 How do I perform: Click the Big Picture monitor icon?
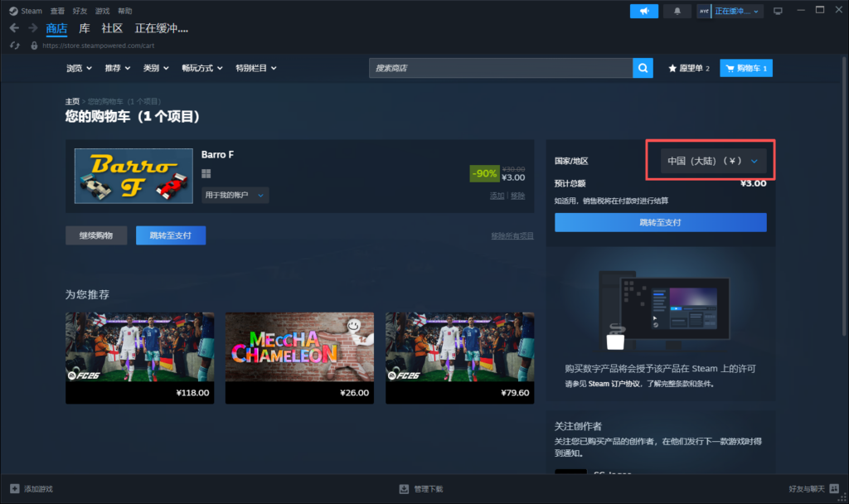click(778, 11)
